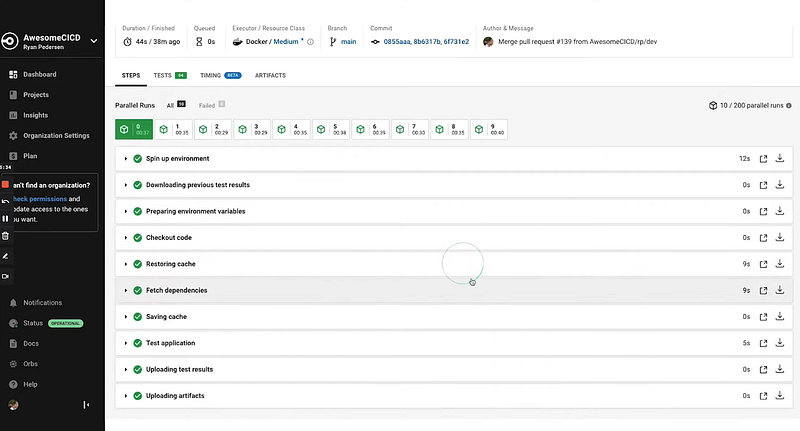The height and width of the screenshot is (431, 800).
Task: Select parallel run 4
Action: coord(291,130)
